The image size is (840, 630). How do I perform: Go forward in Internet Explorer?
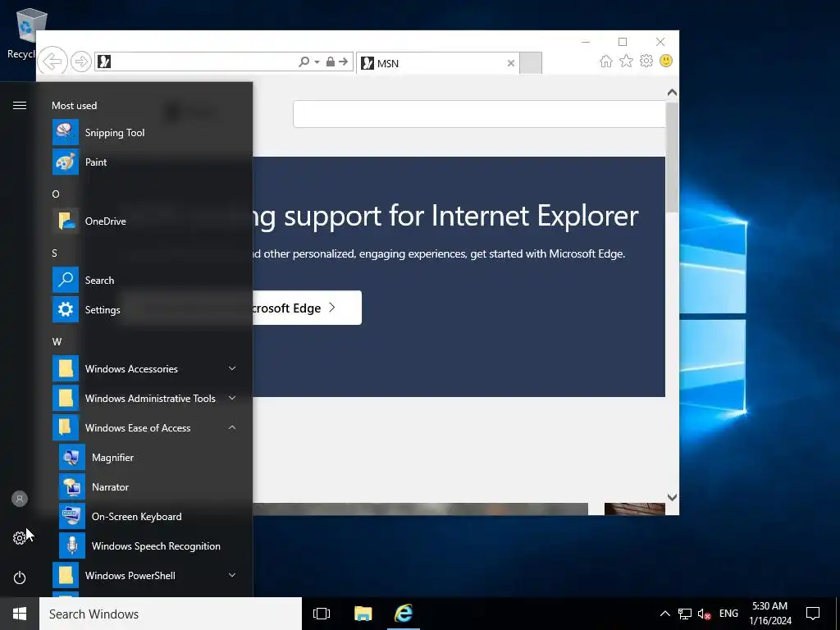coord(81,62)
